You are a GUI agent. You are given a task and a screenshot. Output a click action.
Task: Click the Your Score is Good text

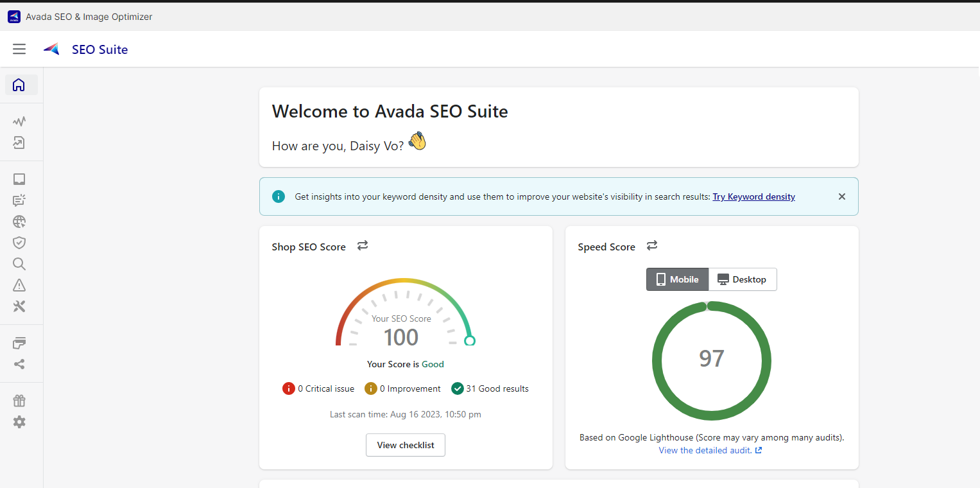(x=406, y=364)
